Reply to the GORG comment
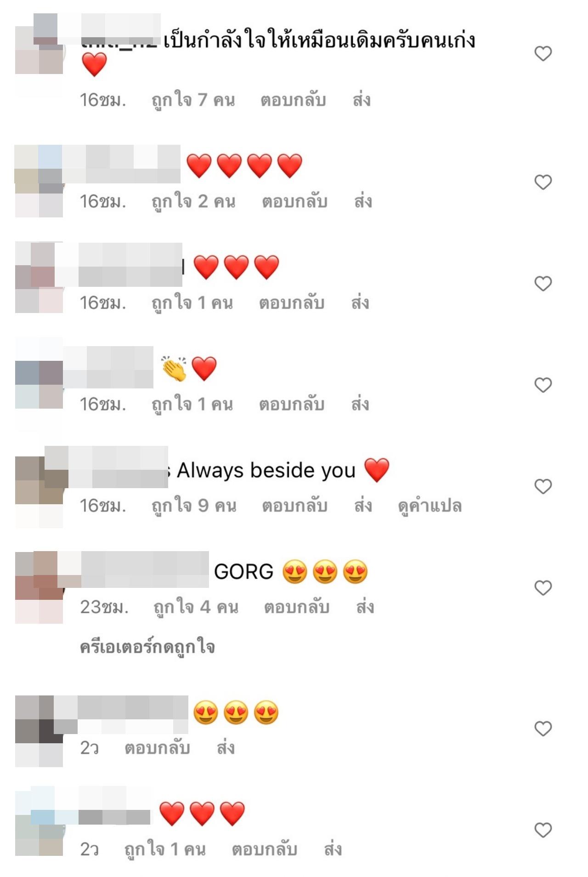 [x=296, y=607]
